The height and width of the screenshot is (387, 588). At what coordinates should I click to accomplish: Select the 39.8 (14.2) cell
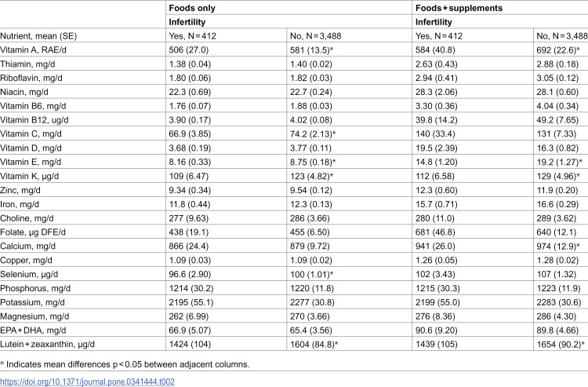pos(436,120)
